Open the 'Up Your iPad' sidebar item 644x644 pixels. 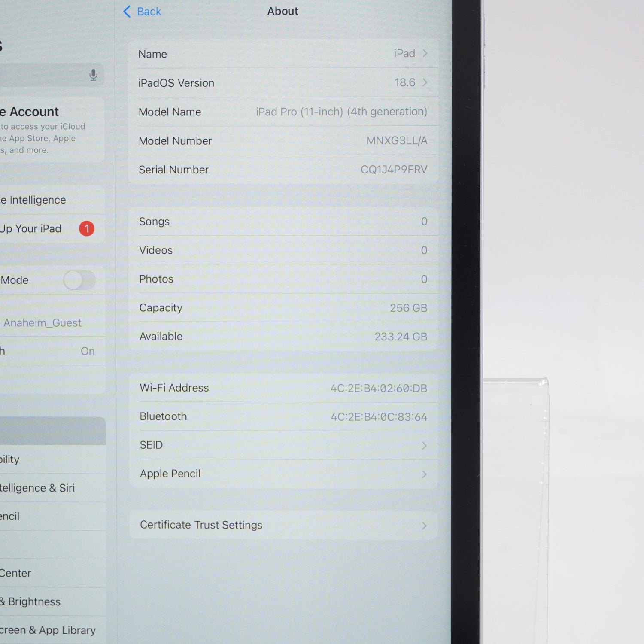(52, 228)
